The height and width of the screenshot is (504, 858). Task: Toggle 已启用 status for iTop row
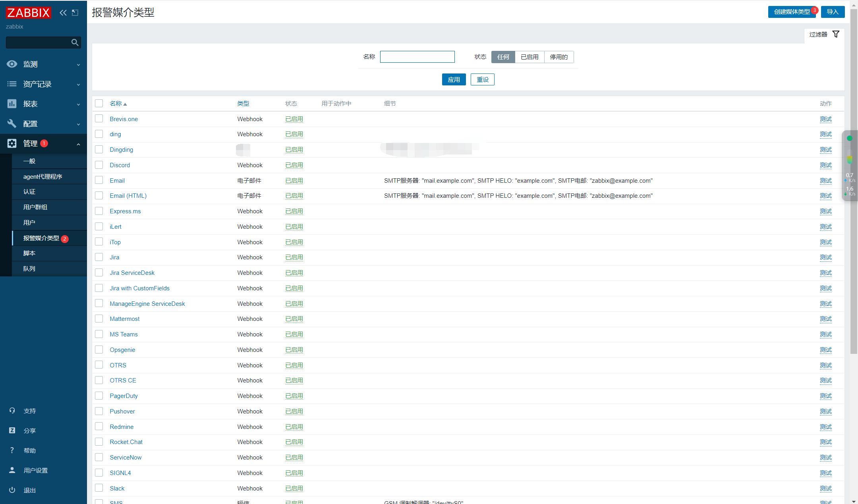click(294, 242)
